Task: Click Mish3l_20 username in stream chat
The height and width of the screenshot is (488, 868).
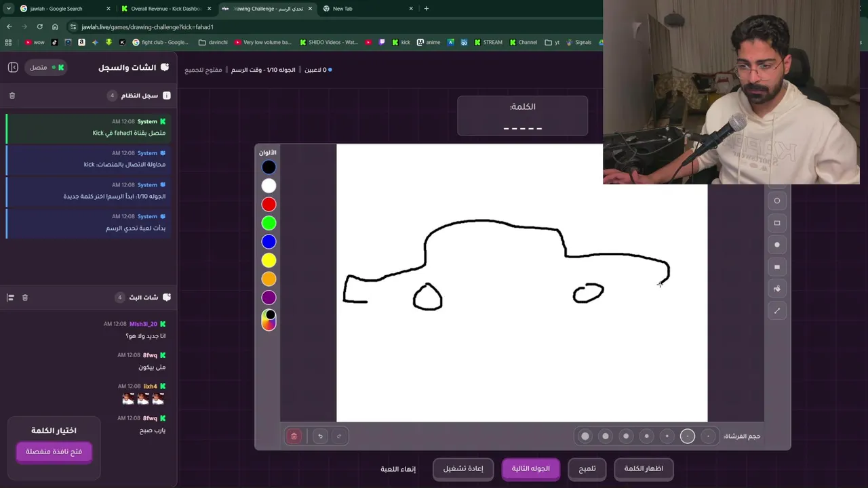Action: point(143,324)
